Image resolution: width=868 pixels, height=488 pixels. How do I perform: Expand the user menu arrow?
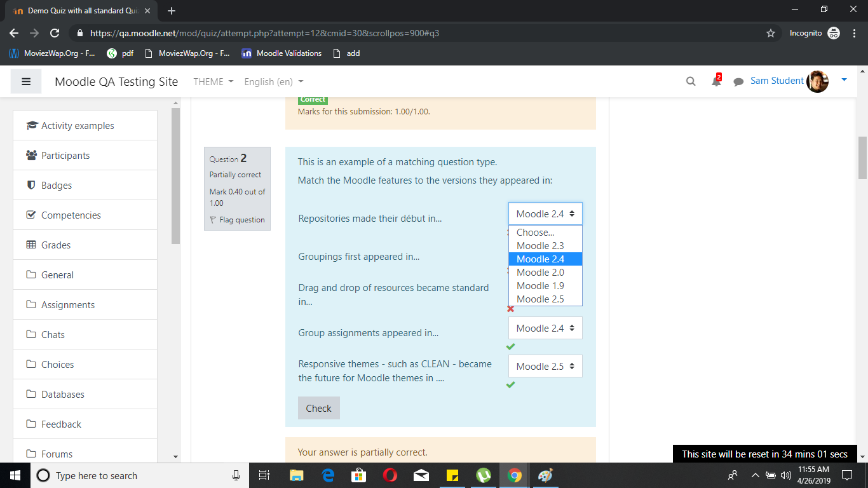pyautogui.click(x=844, y=80)
